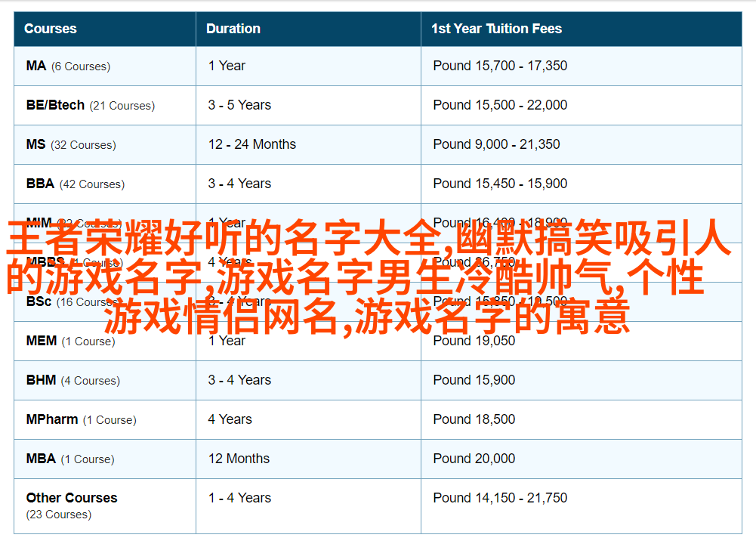Click the '3 - 5 Years' duration cell
Screen dimensions: 756x544
[308, 106]
